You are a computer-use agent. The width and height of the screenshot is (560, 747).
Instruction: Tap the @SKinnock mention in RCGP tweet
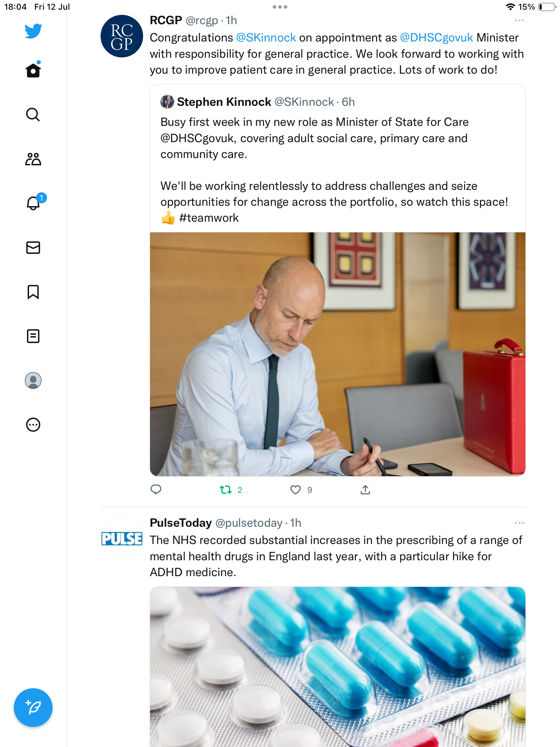[266, 38]
